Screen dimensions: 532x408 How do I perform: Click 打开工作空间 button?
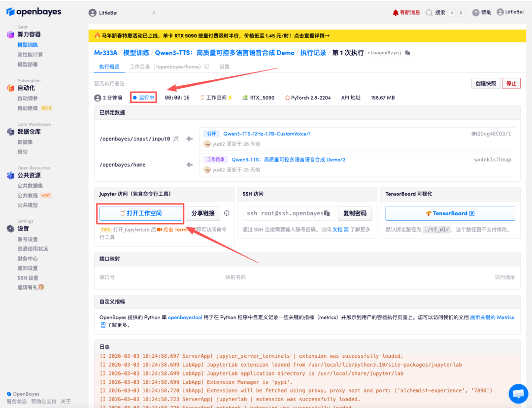point(141,213)
